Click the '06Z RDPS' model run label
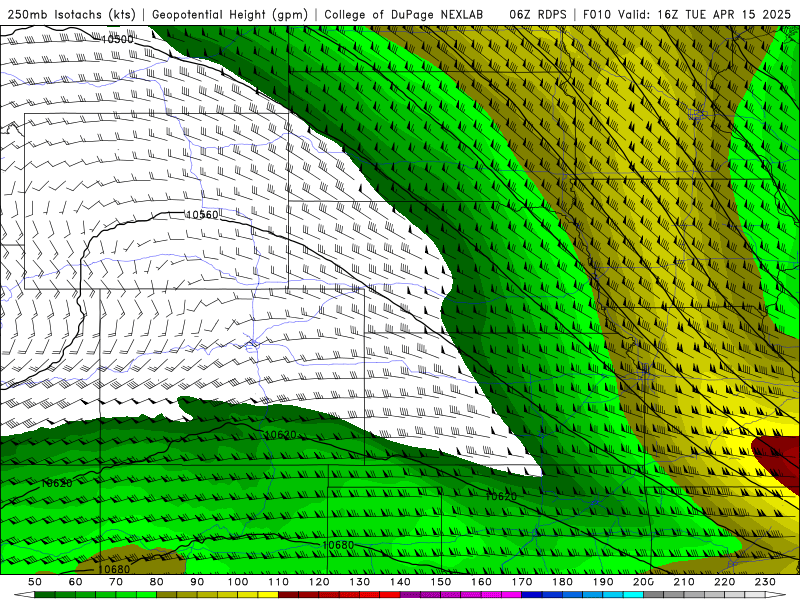The width and height of the screenshot is (800, 600). [x=537, y=15]
